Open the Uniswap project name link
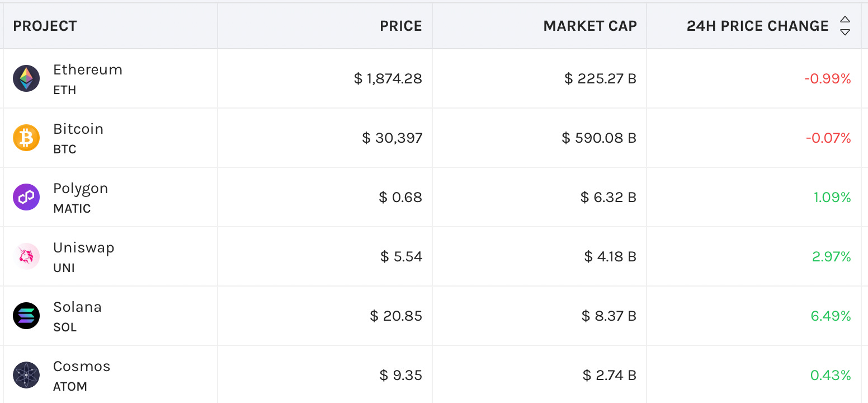The width and height of the screenshot is (868, 403). click(84, 248)
